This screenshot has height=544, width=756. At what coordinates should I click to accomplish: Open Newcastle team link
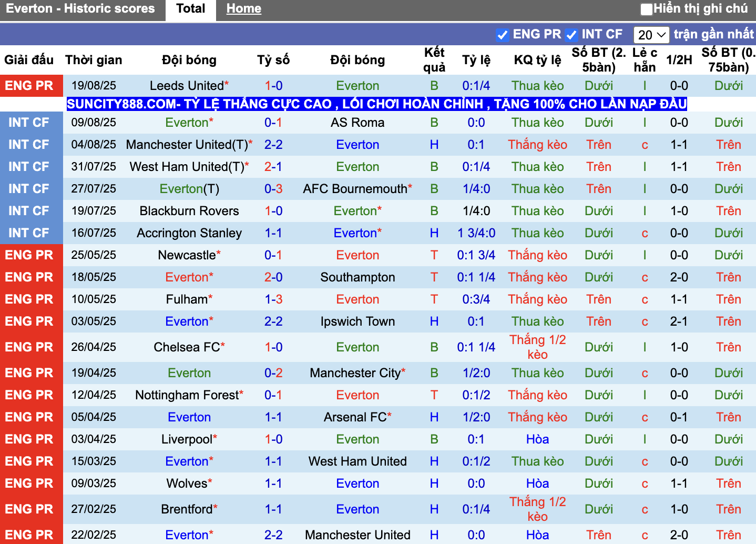[187, 255]
